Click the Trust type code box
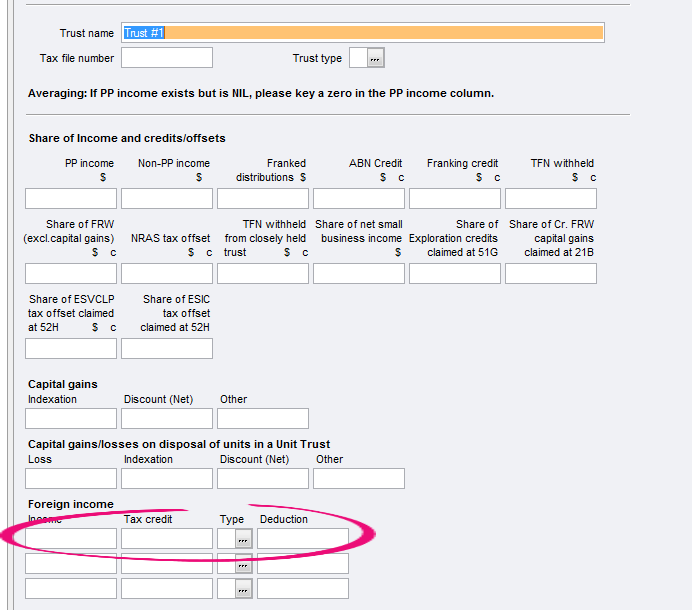Image resolution: width=692 pixels, height=610 pixels. tap(357, 58)
